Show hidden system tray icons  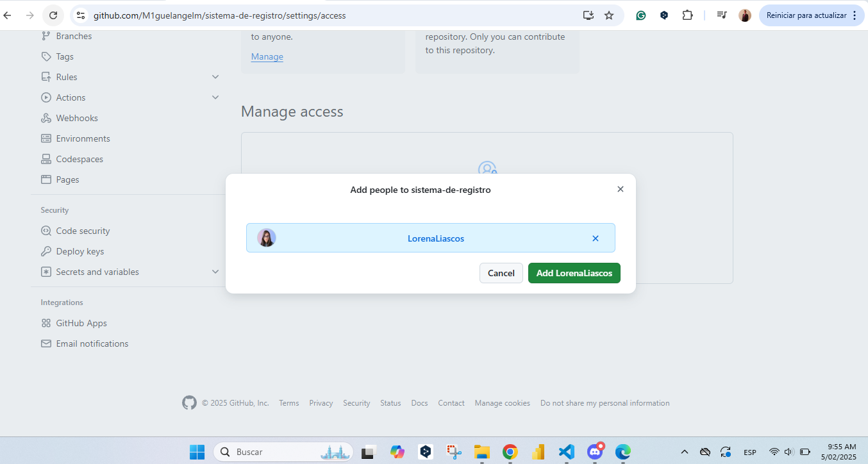point(684,452)
